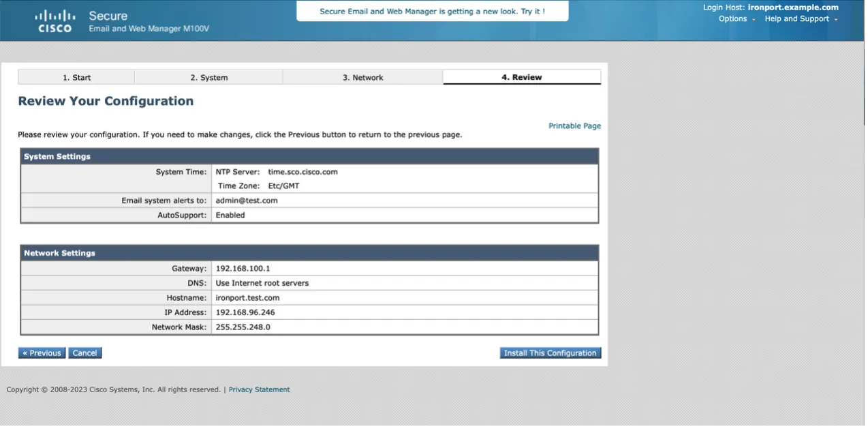Click Install This Configuration button
Viewport: 868px width, 429px height.
tap(550, 353)
